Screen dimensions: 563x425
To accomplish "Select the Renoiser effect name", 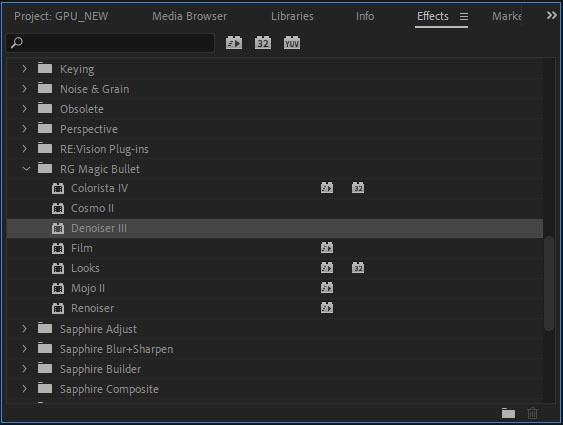I will (x=93, y=308).
